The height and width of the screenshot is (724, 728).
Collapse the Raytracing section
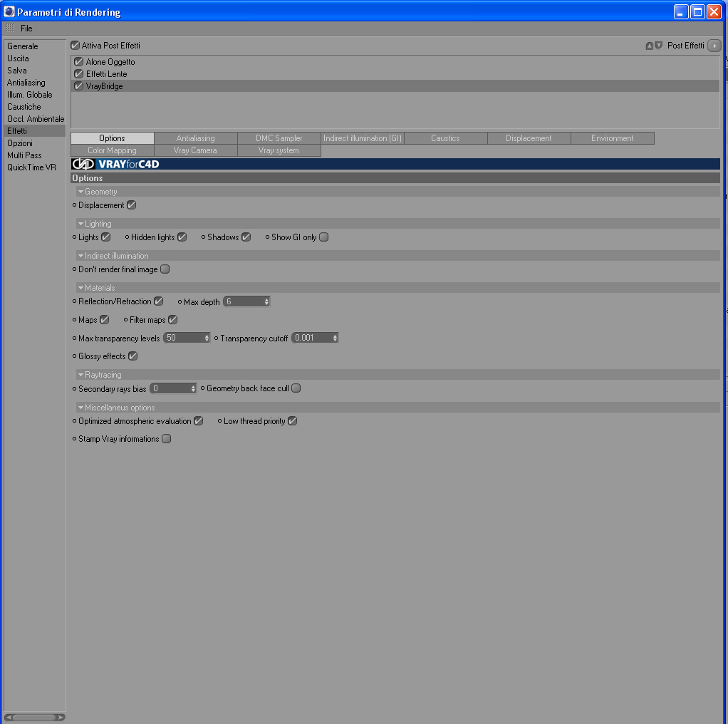[x=80, y=374]
